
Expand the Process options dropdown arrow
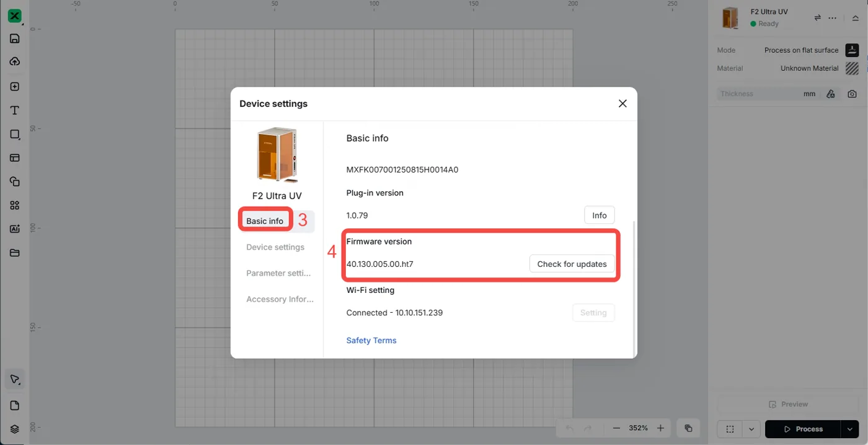pyautogui.click(x=850, y=429)
